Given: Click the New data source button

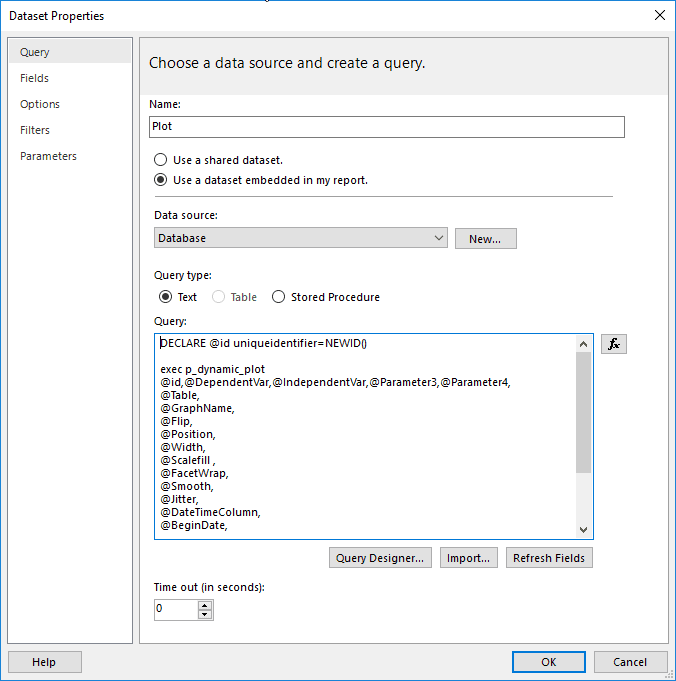Looking at the screenshot, I should [x=485, y=239].
